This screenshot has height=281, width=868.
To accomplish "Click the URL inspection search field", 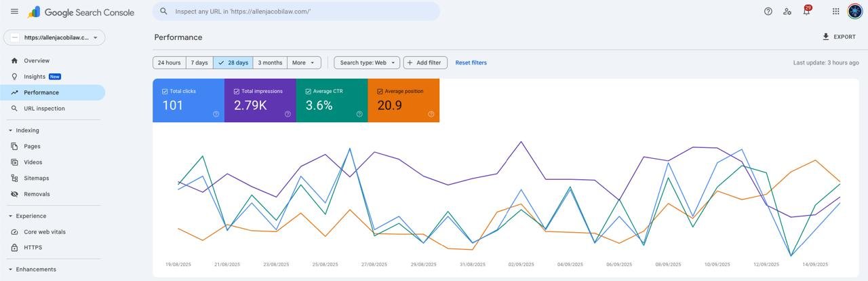I will pyautogui.click(x=298, y=12).
